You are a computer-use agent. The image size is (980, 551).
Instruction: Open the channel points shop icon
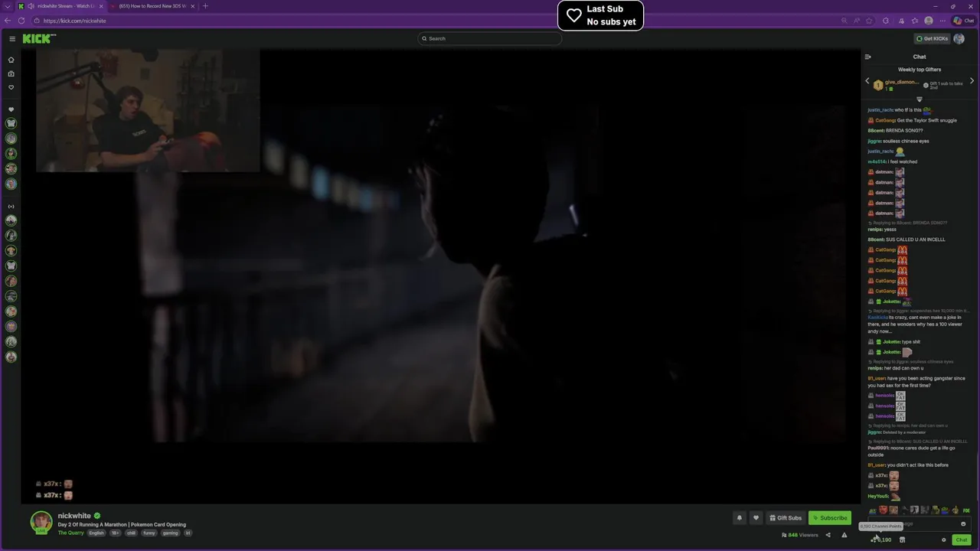pyautogui.click(x=902, y=540)
